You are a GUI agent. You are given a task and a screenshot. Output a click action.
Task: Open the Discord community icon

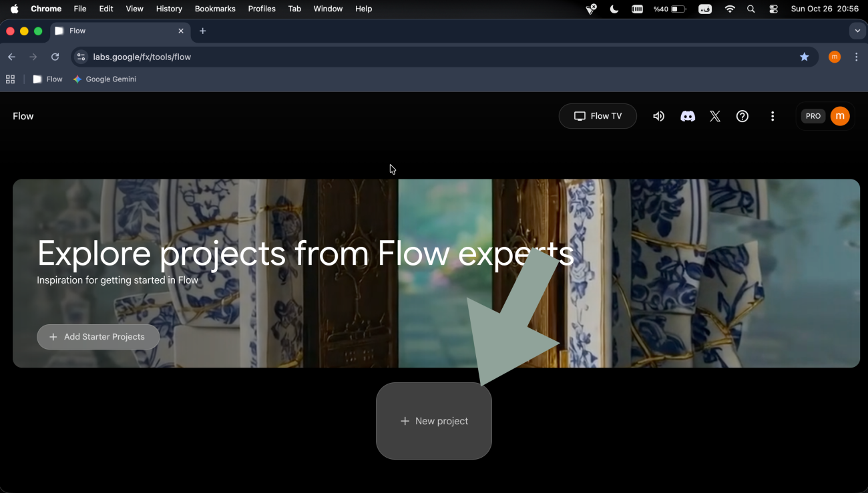coord(687,116)
